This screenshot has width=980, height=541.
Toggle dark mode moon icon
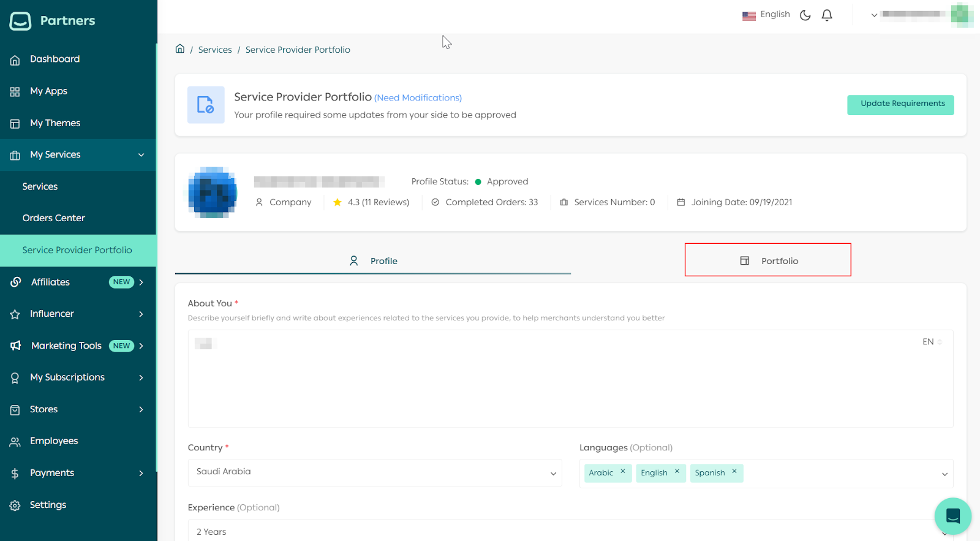click(805, 15)
